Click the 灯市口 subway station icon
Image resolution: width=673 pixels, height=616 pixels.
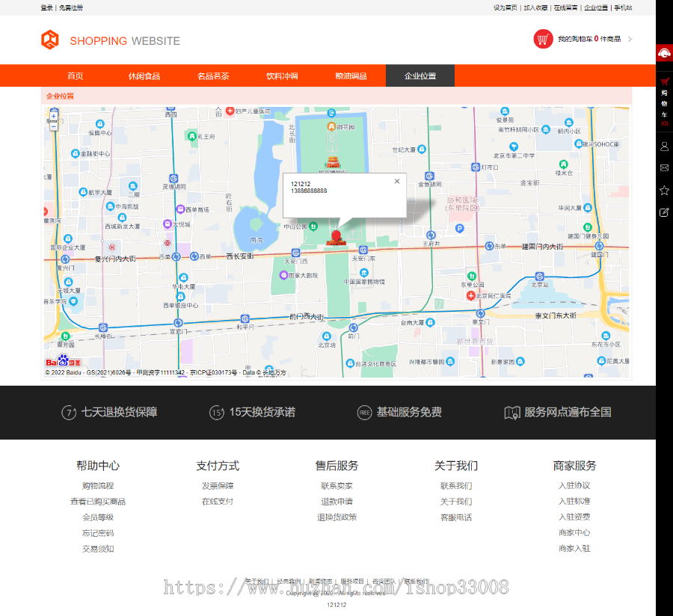(475, 167)
